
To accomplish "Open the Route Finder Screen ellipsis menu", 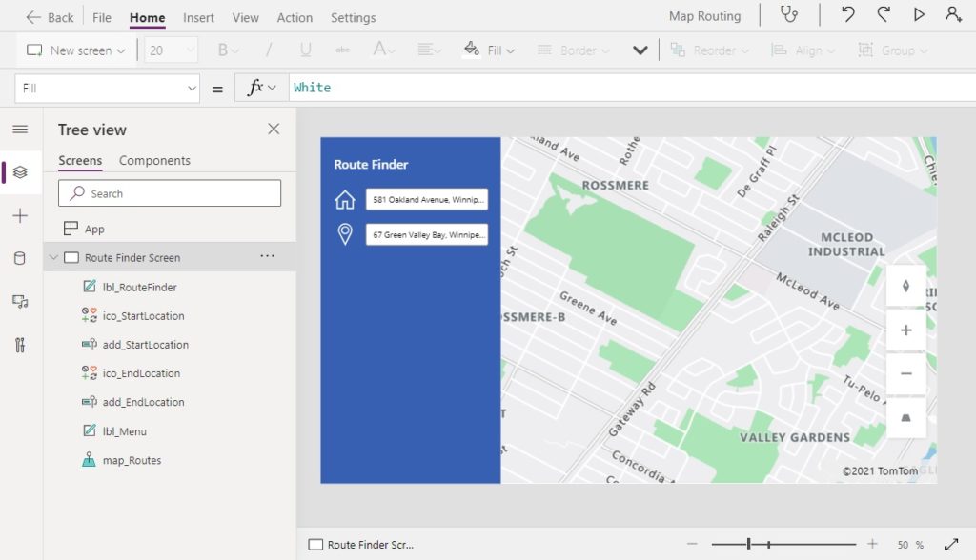I will [268, 256].
